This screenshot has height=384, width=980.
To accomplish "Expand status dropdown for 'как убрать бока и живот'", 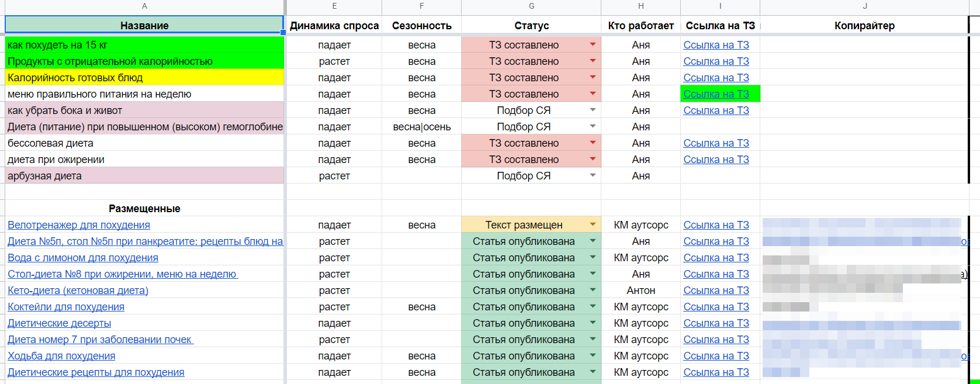I will coord(593,110).
